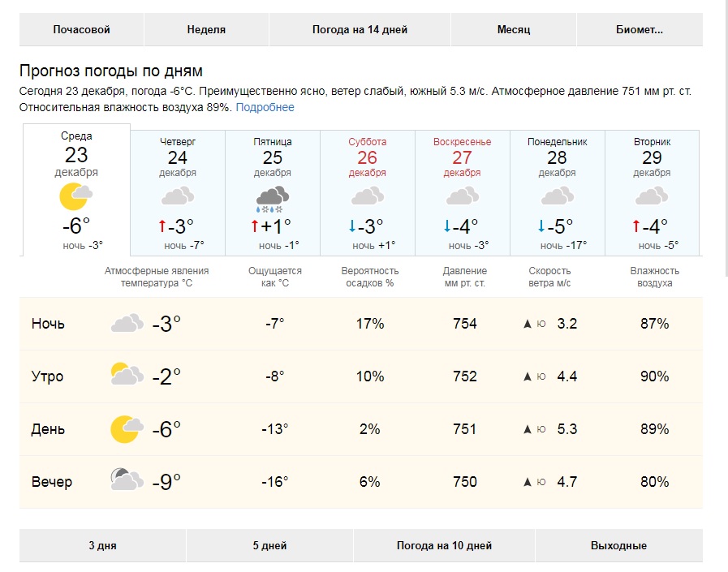Open the Биомет... tab
Image resolution: width=728 pixels, height=572 pixels.
coord(640,30)
